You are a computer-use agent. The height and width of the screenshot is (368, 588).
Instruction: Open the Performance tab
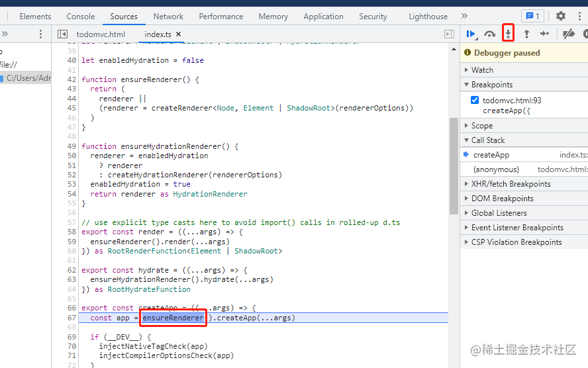click(221, 17)
